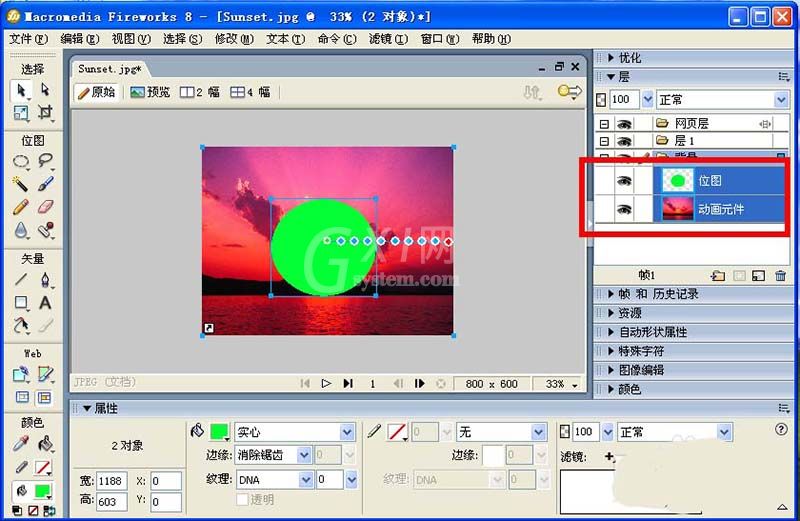The image size is (800, 521).
Task: Select the Paint Bucket tool
Action: pos(45,444)
